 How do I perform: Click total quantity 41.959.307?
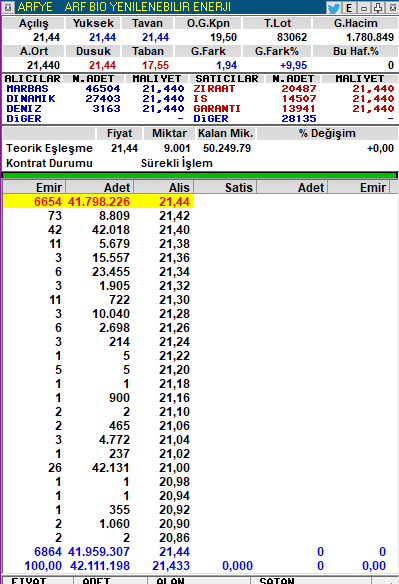coord(99,552)
